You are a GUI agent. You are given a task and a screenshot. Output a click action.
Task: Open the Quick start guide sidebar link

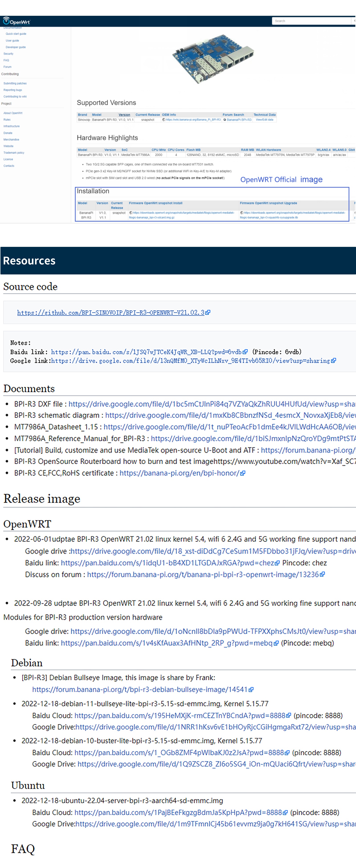[x=16, y=34]
